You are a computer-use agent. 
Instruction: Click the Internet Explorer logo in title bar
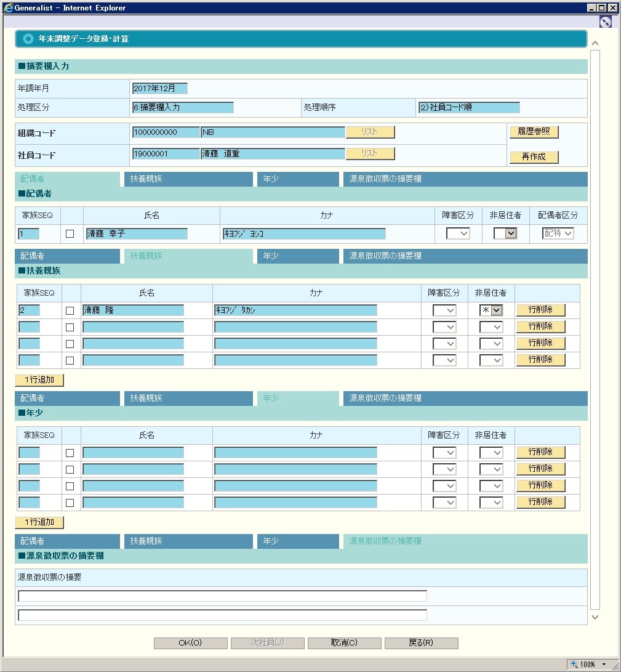9,8
